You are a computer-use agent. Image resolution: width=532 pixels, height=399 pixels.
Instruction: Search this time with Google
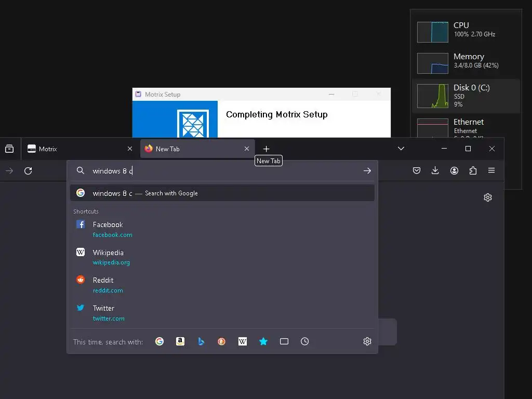coord(159,341)
